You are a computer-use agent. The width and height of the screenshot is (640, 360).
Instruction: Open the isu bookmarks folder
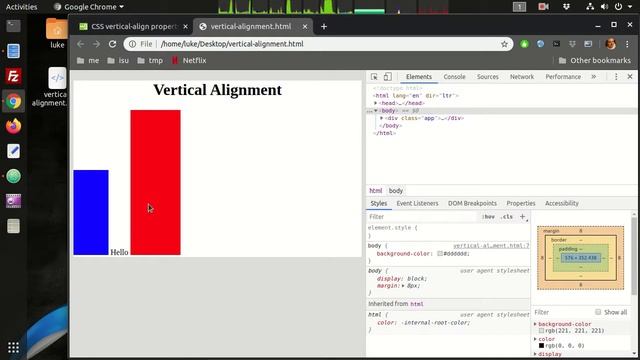coord(118,60)
